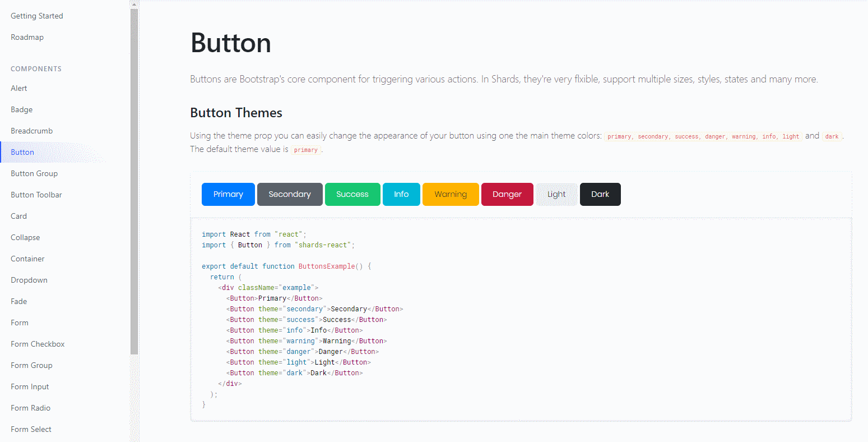Viewport: 868px width, 442px height.
Task: Open the Card component page
Action: point(19,216)
